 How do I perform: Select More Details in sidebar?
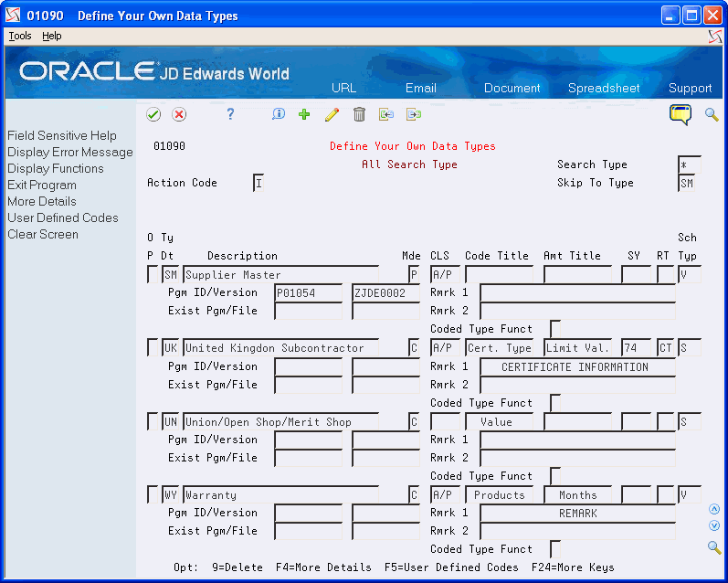point(42,201)
